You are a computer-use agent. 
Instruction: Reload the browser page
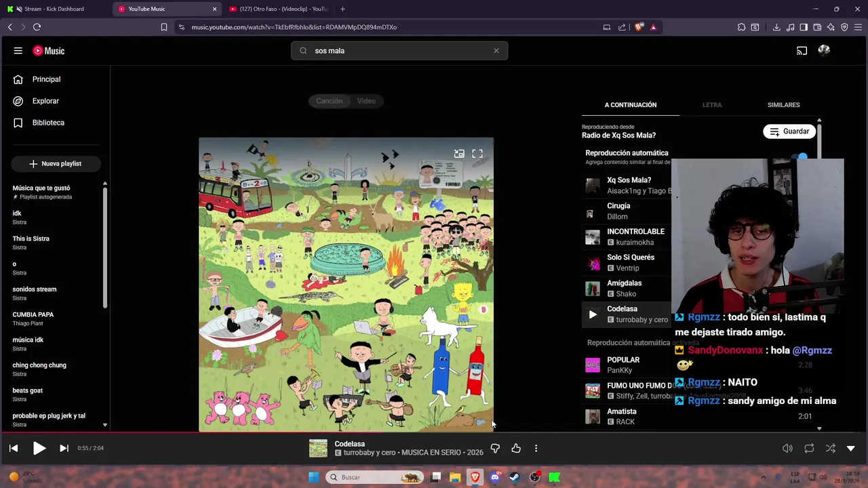[37, 27]
